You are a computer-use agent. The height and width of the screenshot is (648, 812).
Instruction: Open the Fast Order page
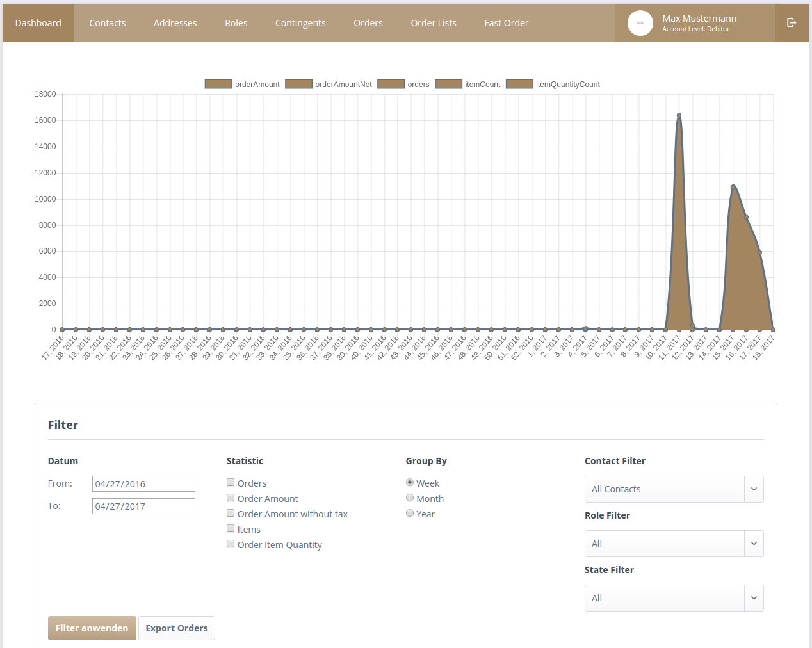(x=506, y=23)
